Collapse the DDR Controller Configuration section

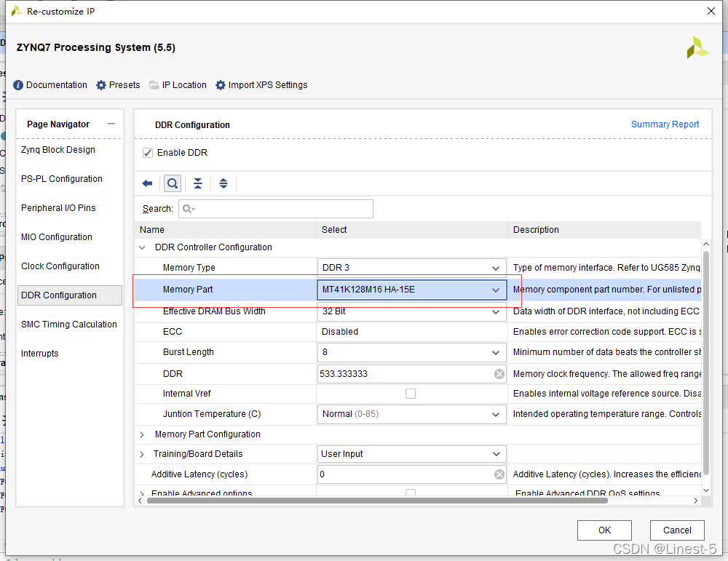[142, 247]
